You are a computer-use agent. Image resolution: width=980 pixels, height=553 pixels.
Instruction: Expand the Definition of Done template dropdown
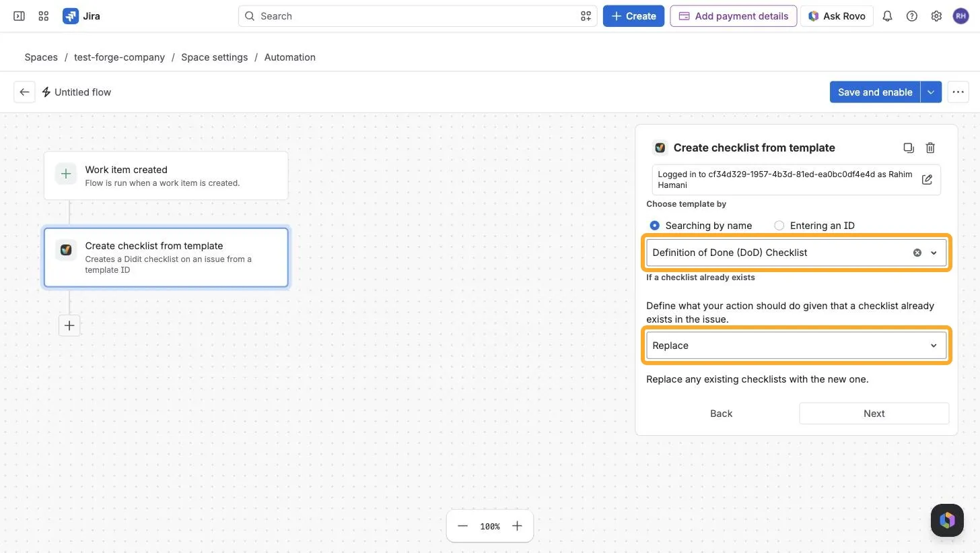[934, 253]
